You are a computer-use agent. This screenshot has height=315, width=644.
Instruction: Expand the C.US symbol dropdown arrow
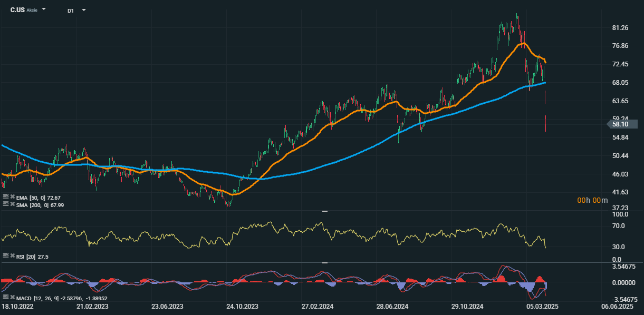coord(44,9)
